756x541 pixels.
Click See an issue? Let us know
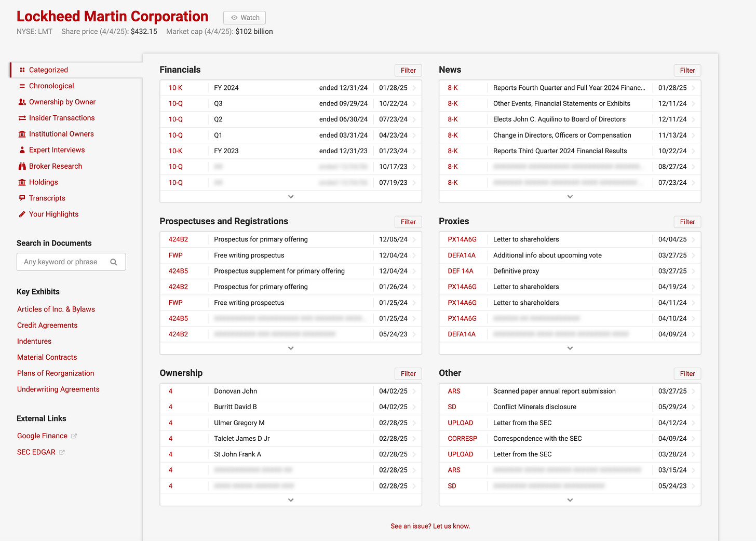[x=430, y=526]
